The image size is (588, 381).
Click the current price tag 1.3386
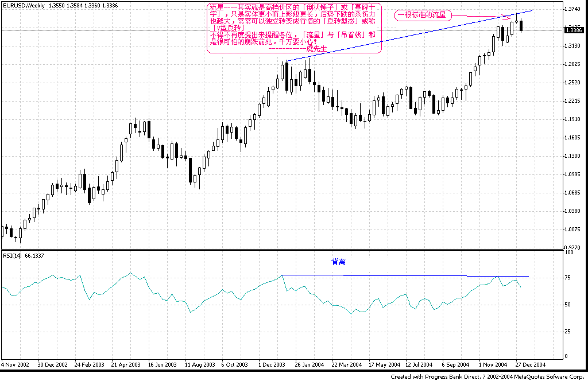574,30
